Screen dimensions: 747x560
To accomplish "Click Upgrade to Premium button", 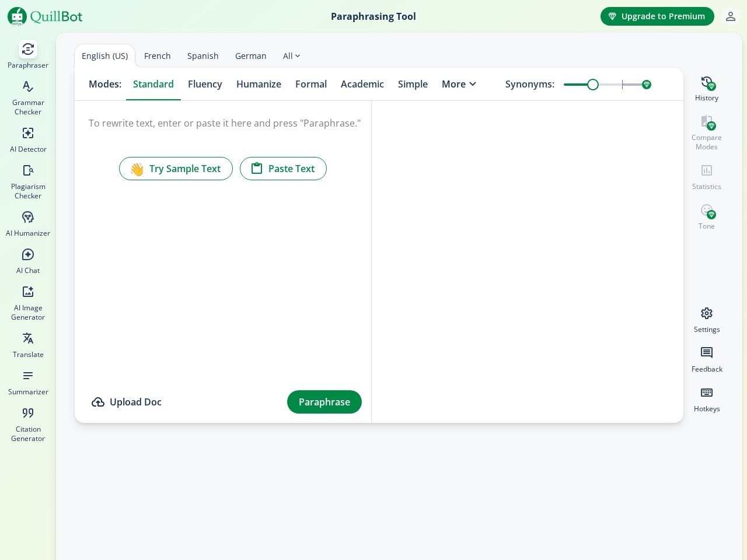I will click(657, 16).
